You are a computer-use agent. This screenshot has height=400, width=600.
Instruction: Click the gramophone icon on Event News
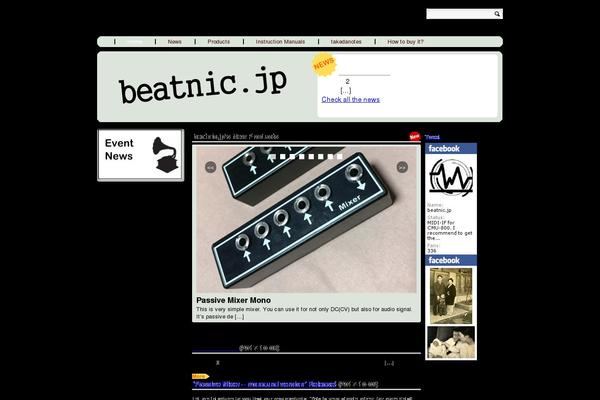[166, 155]
